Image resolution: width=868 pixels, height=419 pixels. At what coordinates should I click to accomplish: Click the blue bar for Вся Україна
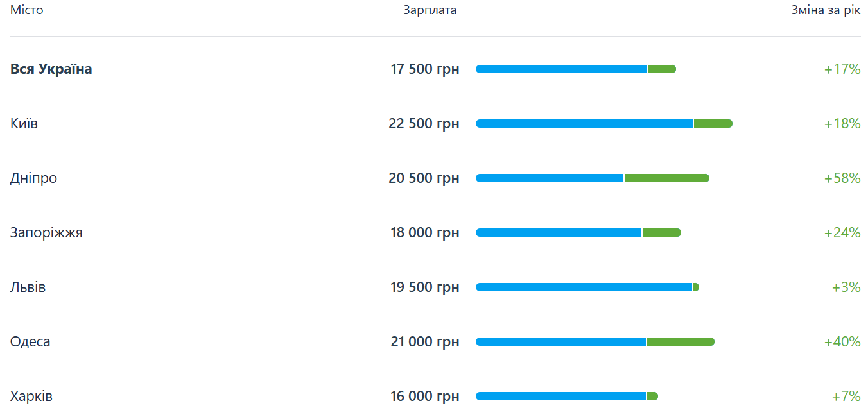click(561, 69)
